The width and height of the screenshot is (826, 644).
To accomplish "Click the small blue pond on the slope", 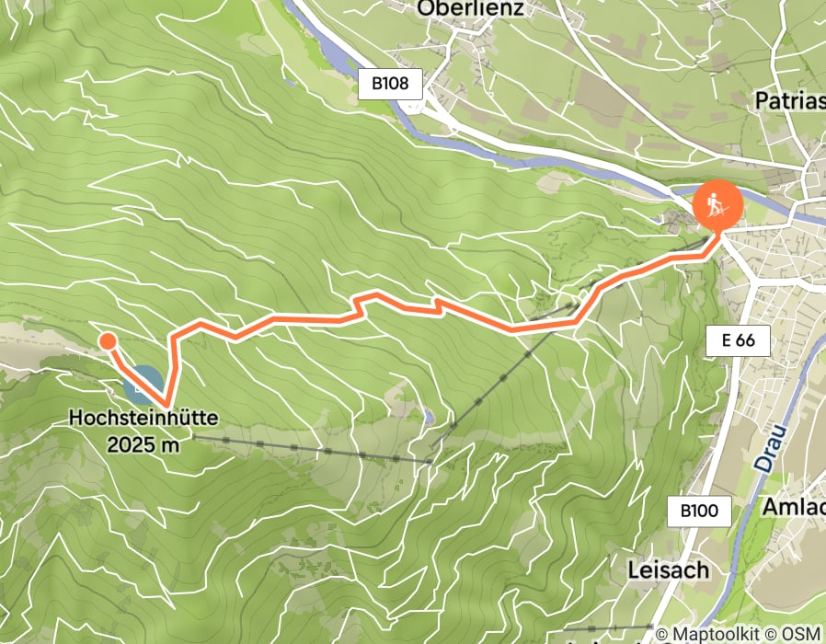I will pyautogui.click(x=430, y=418).
